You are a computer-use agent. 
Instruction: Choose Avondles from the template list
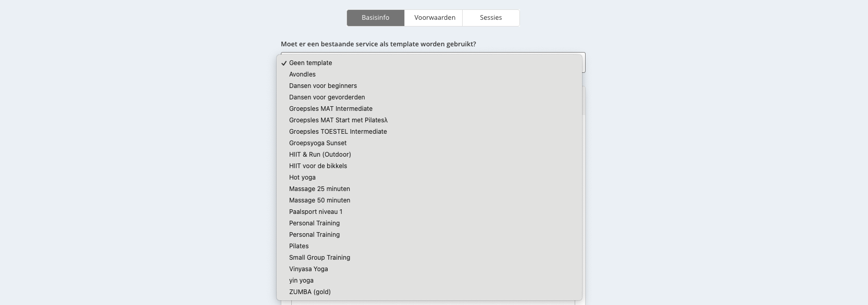429,74
